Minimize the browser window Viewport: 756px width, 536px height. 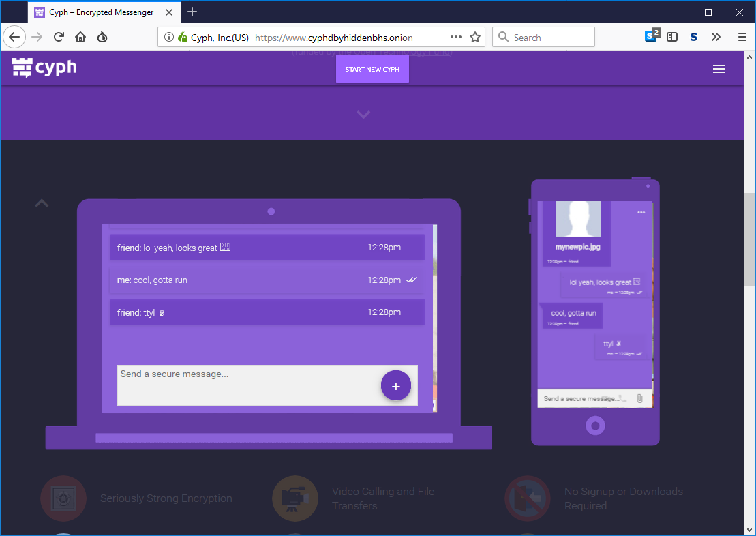tap(677, 12)
